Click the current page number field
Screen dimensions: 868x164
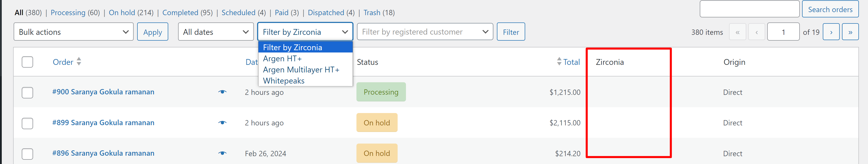coord(783,32)
